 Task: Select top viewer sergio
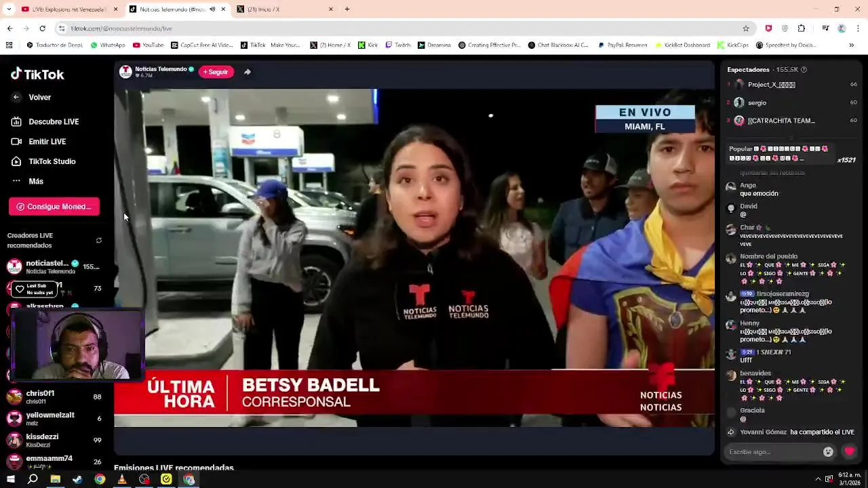(x=757, y=103)
